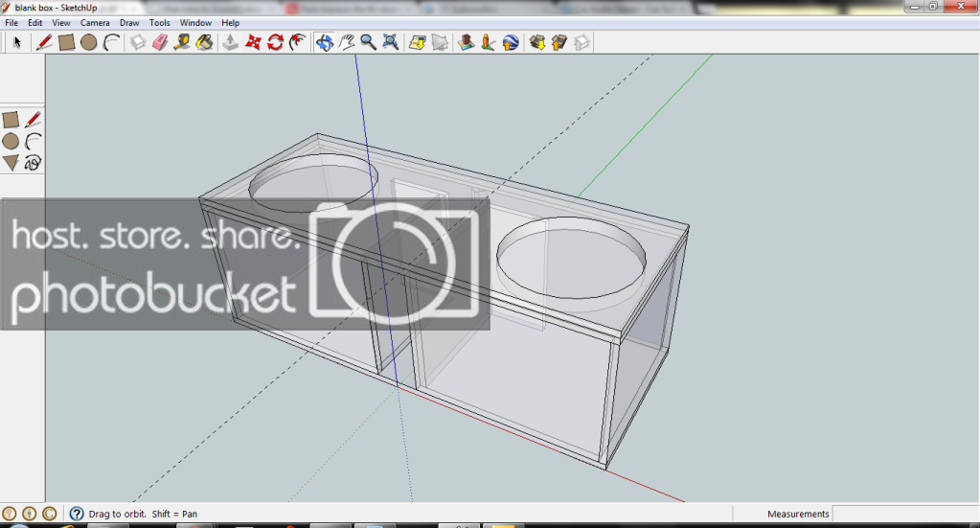Click first circular status bar icon

coord(9,514)
